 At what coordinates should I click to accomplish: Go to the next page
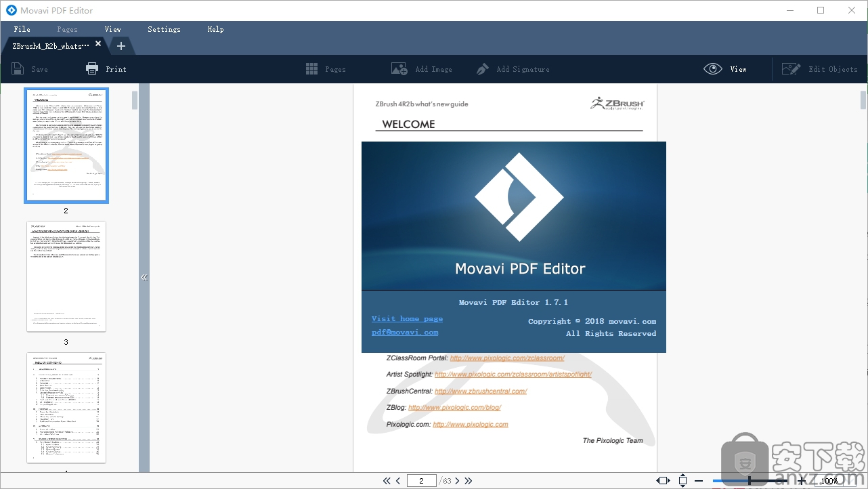point(458,481)
